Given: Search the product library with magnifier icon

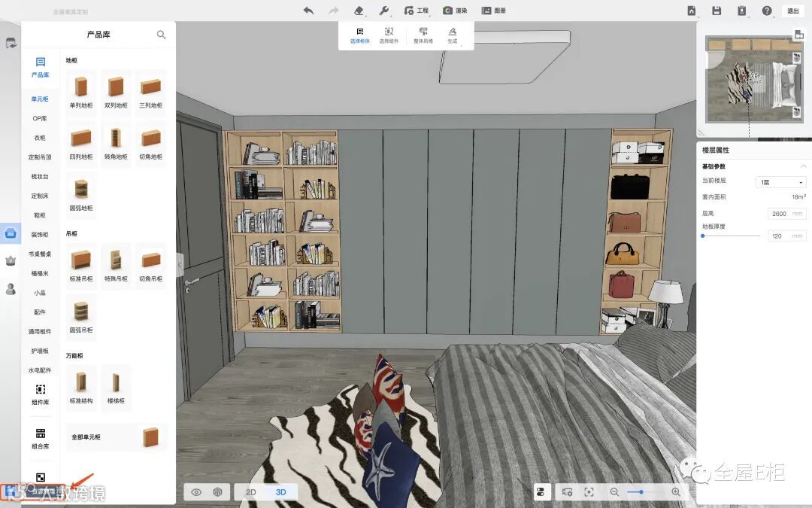Looking at the screenshot, I should pyautogui.click(x=161, y=35).
